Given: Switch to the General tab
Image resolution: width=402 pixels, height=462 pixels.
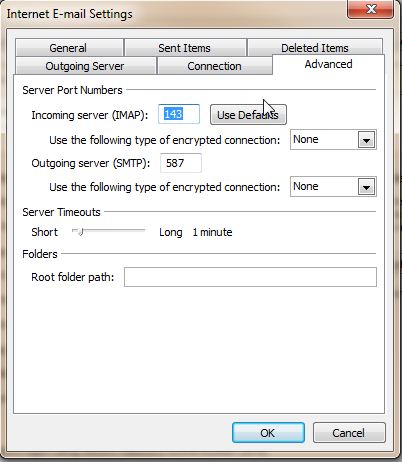Looking at the screenshot, I should (x=69, y=48).
